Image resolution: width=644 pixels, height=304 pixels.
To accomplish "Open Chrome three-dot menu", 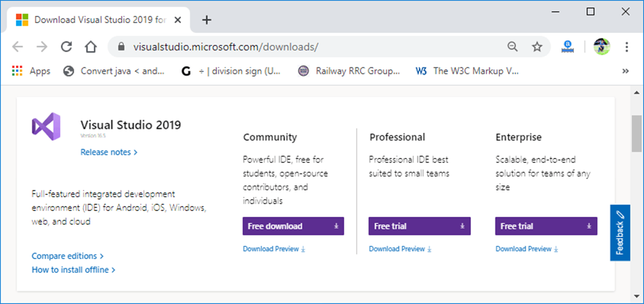I will point(627,47).
